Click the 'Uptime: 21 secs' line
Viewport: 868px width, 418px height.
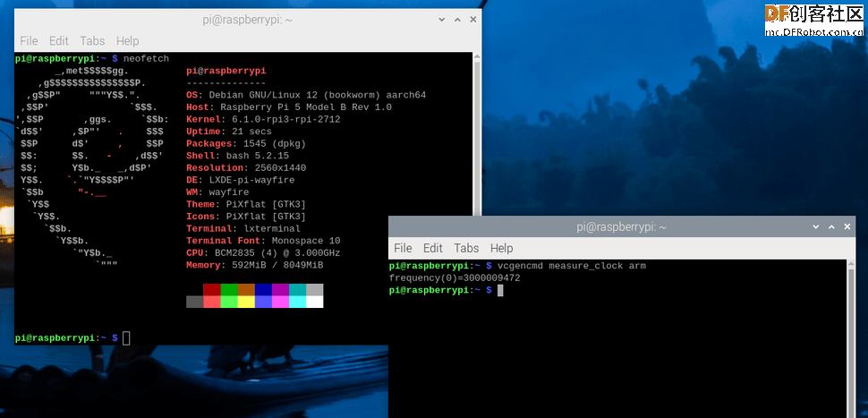click(229, 132)
